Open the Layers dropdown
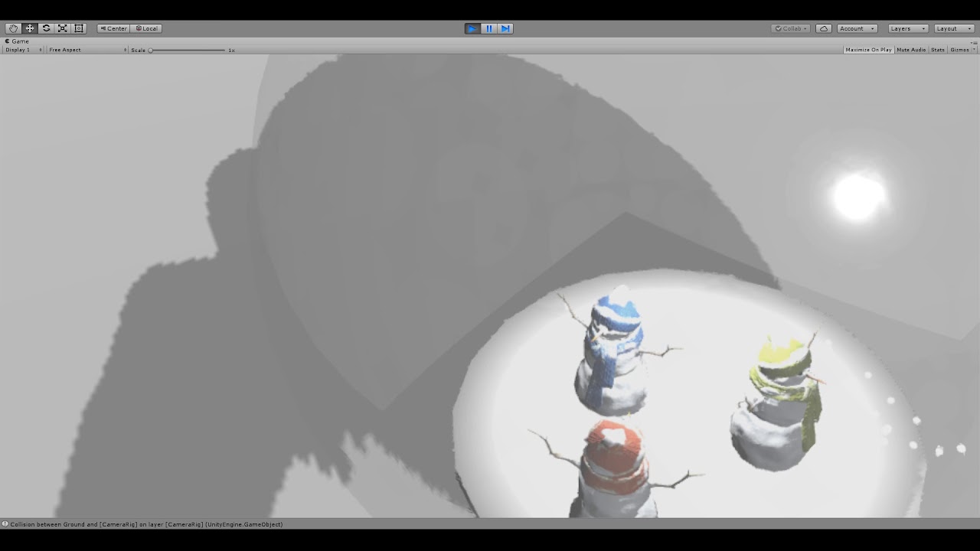Image resolution: width=980 pixels, height=551 pixels. 908,28
